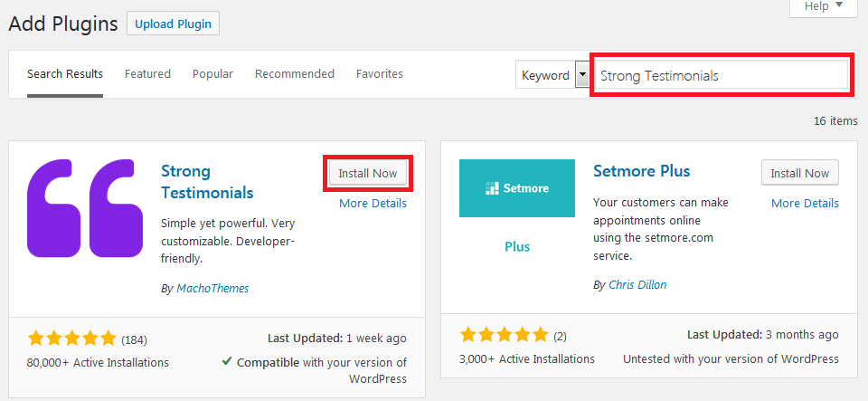
Task: Click the Strong Testimonials five-star rating
Action: click(72, 339)
